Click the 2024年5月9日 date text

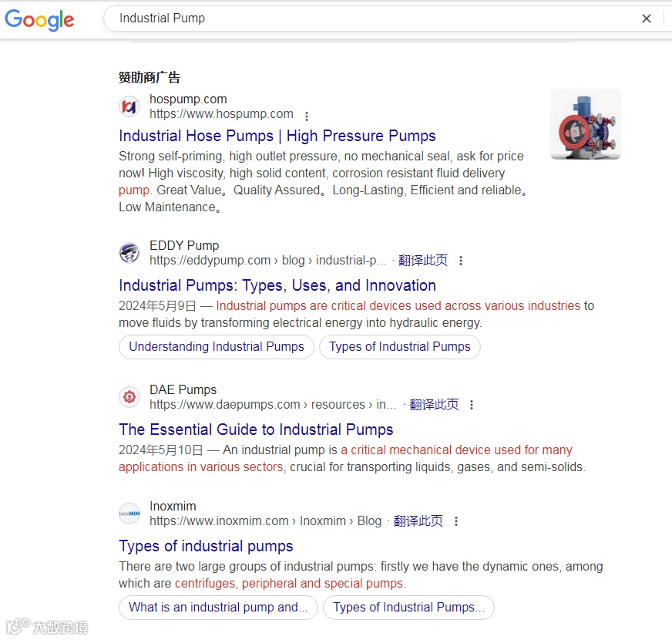(157, 306)
